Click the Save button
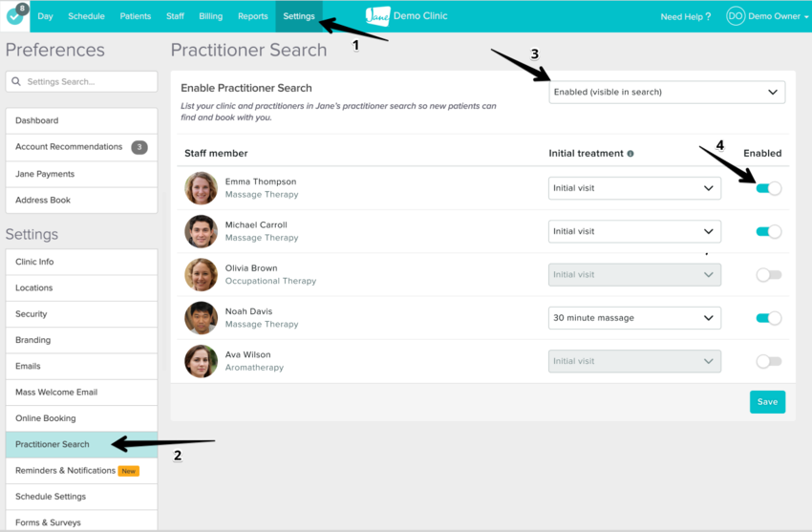This screenshot has width=812, height=532. coord(767,402)
